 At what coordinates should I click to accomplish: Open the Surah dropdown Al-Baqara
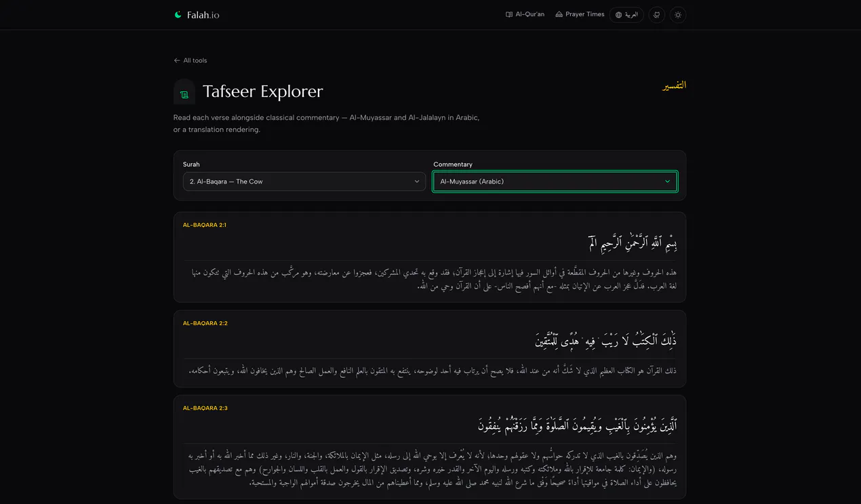(x=304, y=182)
